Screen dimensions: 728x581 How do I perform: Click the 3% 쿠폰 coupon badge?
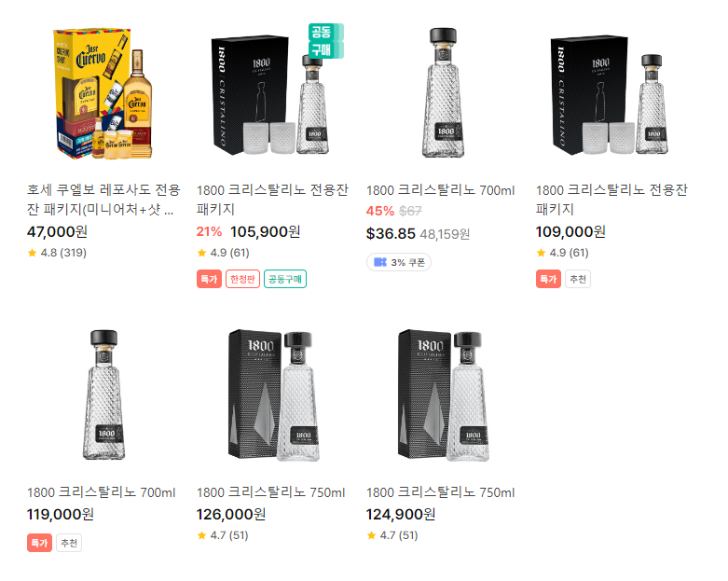click(399, 262)
